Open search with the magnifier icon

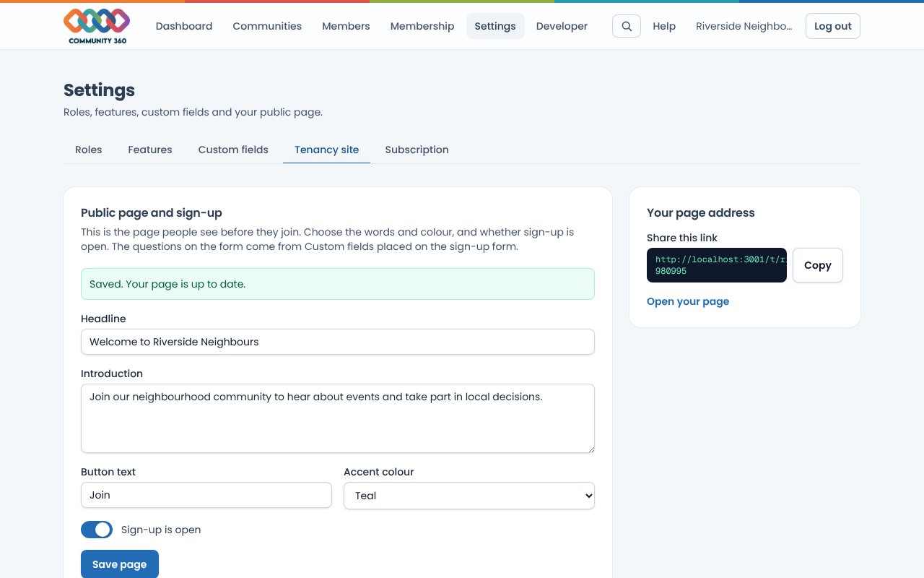pos(627,26)
